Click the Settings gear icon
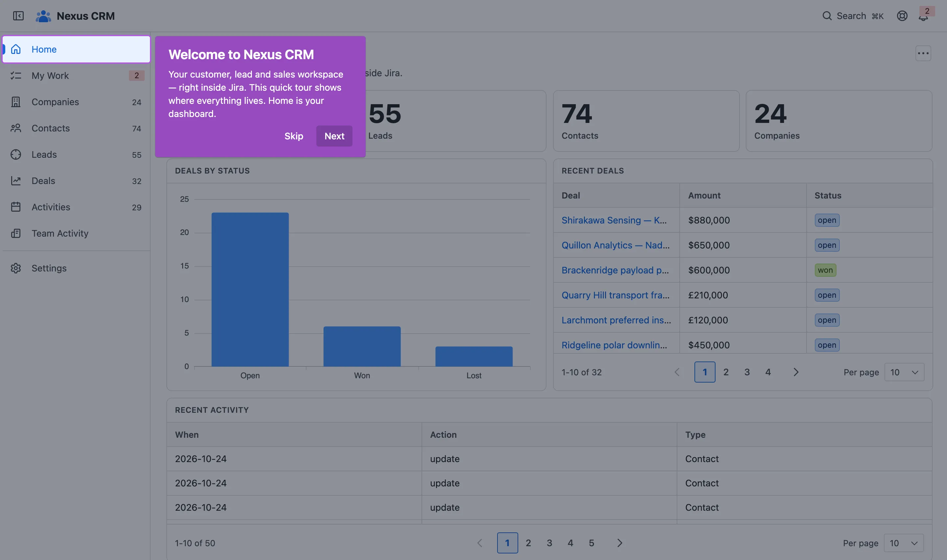 point(16,268)
